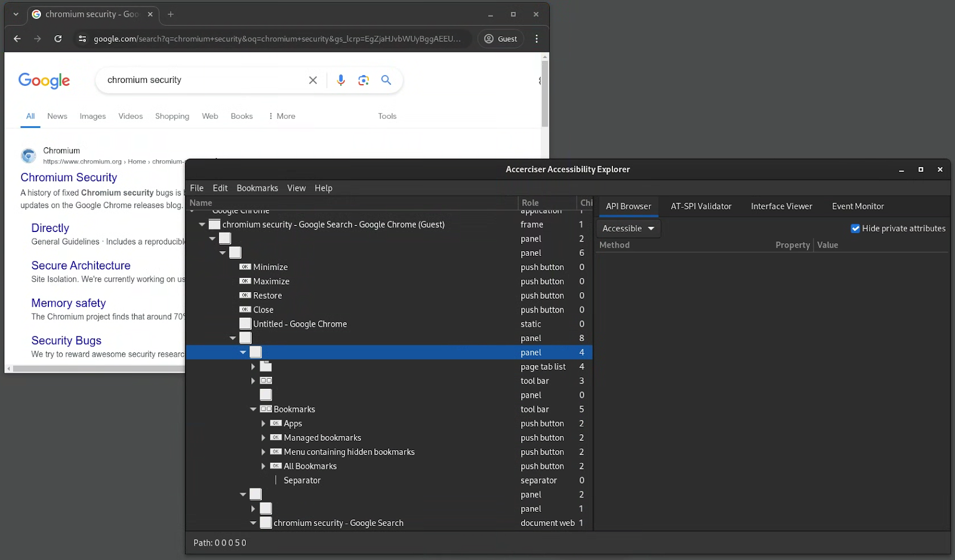The width and height of the screenshot is (955, 560).
Task: Select the Restore push button row
Action: tap(389, 296)
